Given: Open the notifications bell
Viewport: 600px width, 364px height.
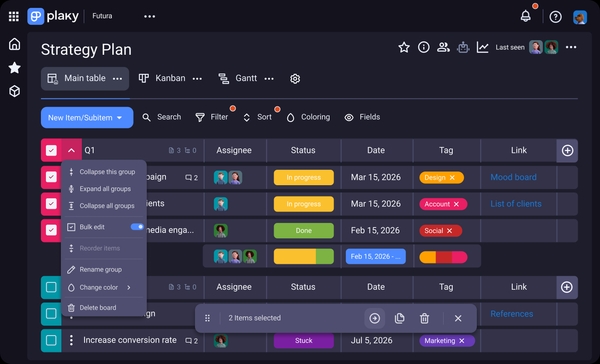Looking at the screenshot, I should click(x=526, y=16).
